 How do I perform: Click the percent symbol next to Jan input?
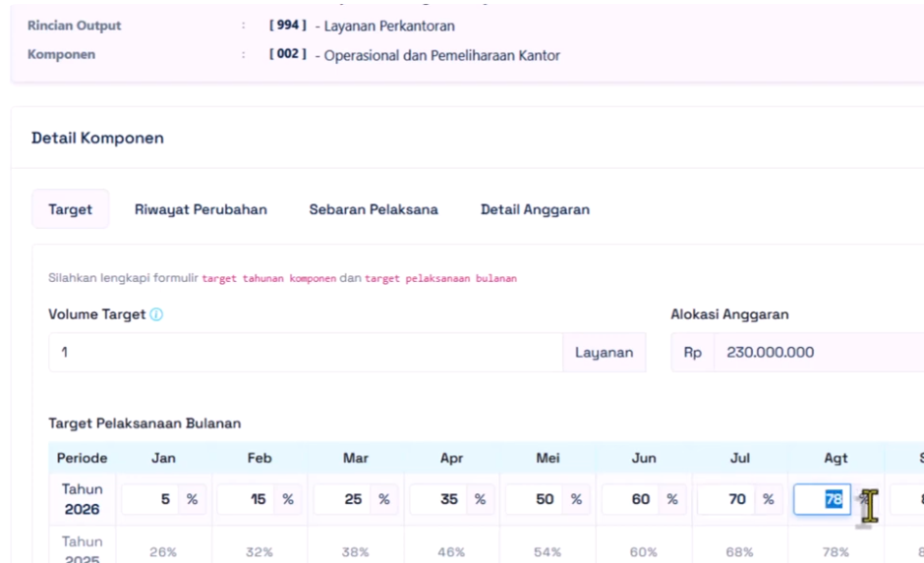(x=192, y=499)
